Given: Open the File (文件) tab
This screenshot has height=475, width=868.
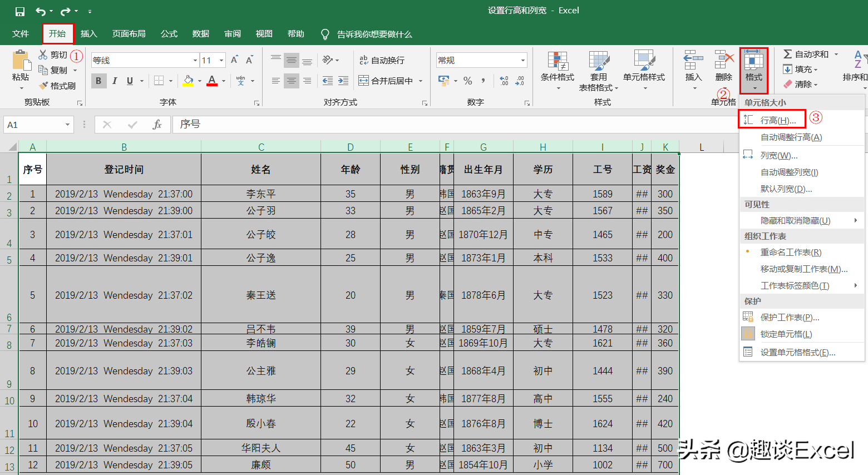Looking at the screenshot, I should (21, 34).
